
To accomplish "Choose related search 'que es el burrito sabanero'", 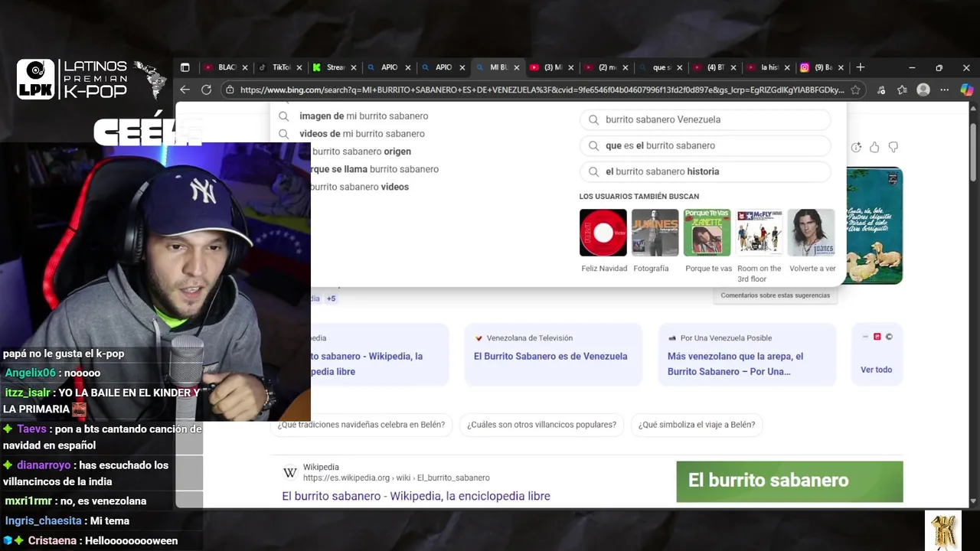I will click(705, 145).
